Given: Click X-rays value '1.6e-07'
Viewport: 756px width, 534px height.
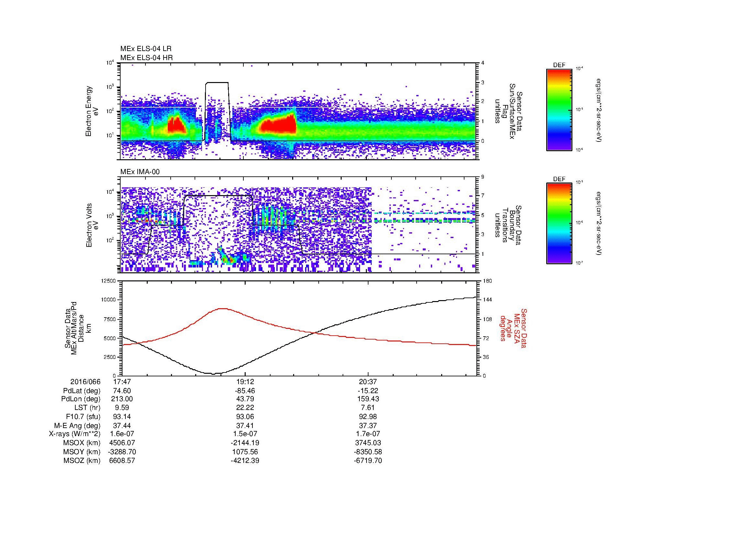Looking at the screenshot, I should pyautogui.click(x=122, y=434).
